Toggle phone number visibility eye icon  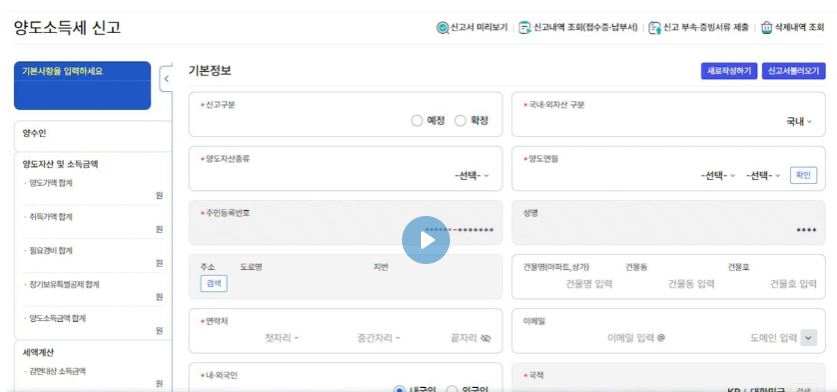coord(485,338)
